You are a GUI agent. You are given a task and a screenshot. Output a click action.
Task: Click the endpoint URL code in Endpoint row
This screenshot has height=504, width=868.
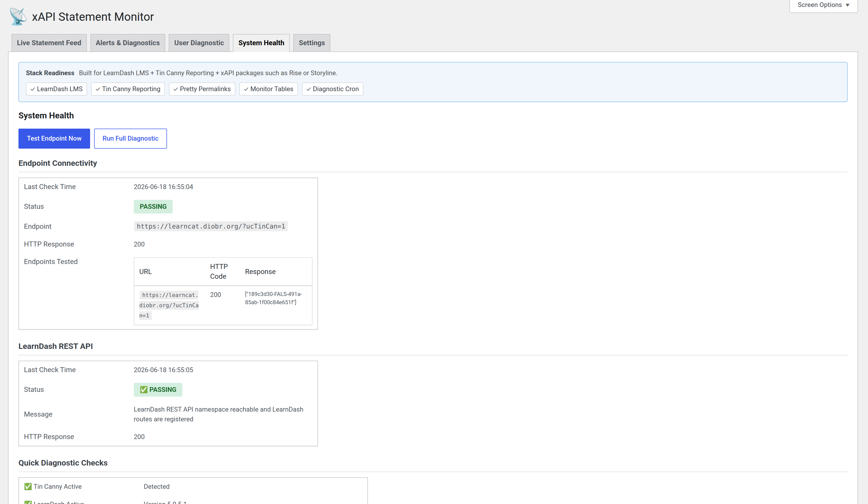[x=211, y=226]
